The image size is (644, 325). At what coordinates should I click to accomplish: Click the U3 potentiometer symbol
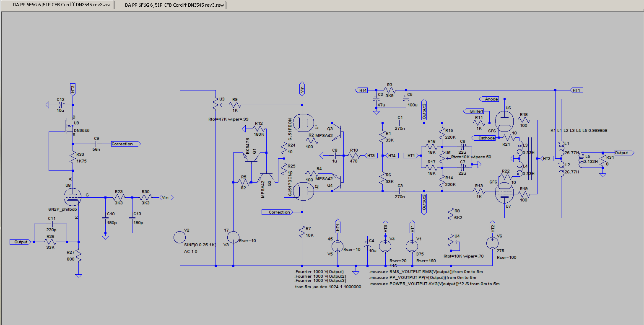[216, 104]
